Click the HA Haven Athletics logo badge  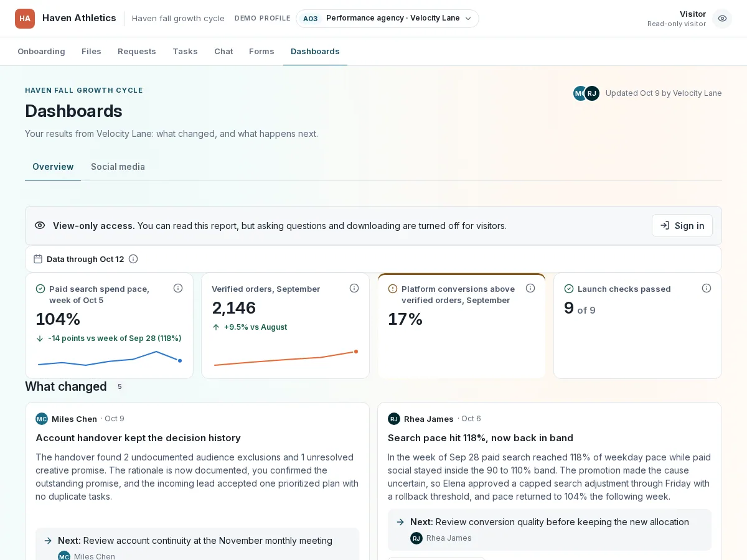pyautogui.click(x=25, y=19)
